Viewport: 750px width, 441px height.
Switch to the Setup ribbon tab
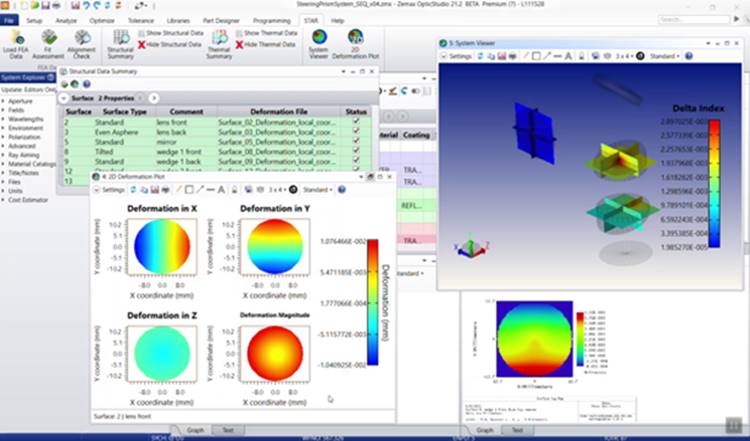(x=34, y=21)
